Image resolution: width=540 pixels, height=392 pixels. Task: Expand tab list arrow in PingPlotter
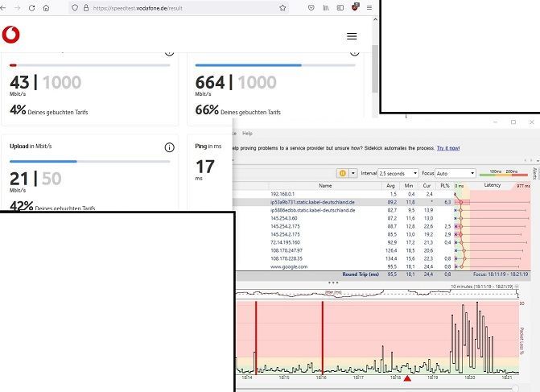[x=538, y=160]
